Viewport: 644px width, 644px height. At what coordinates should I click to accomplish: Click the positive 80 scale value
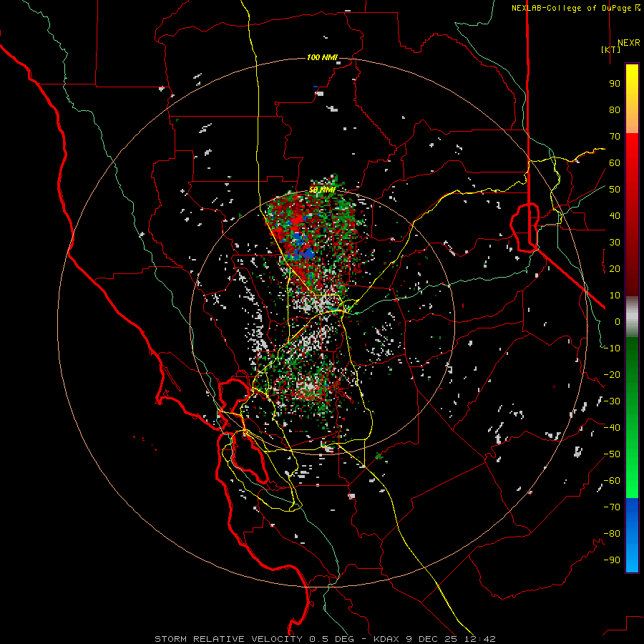click(x=615, y=110)
